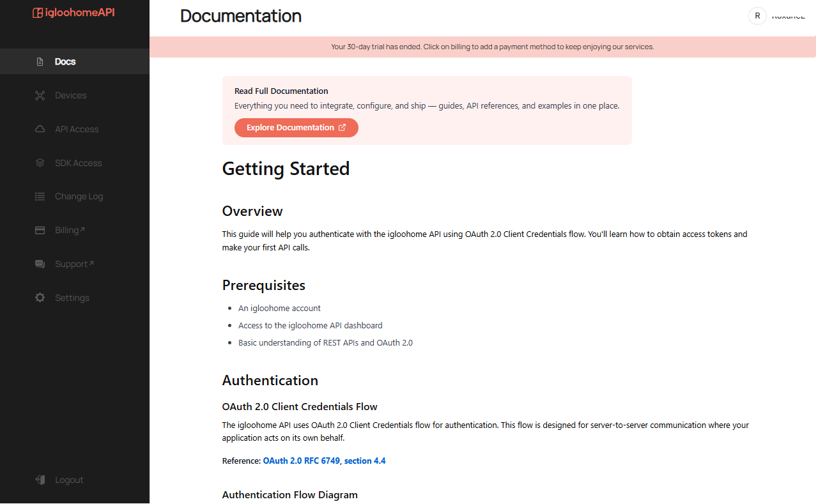Click external link icon on Explore Documentation

click(342, 128)
